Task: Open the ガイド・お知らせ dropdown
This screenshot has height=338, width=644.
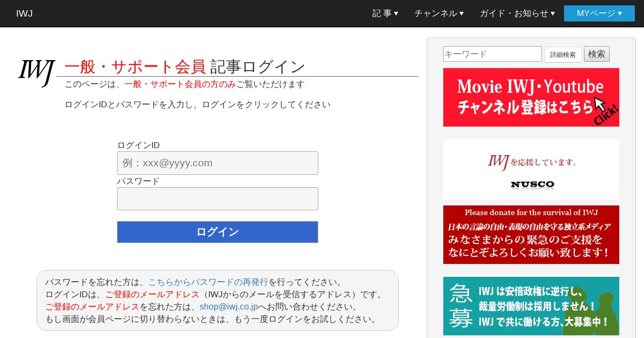Action: (x=517, y=13)
